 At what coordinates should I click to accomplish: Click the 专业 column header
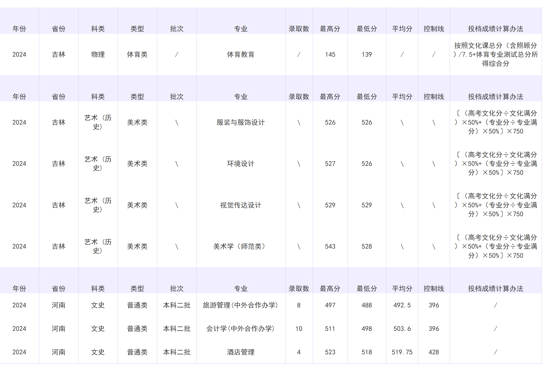(x=241, y=28)
